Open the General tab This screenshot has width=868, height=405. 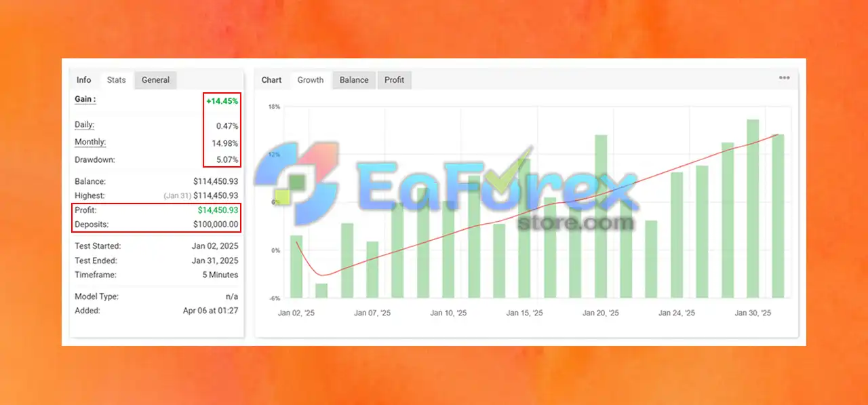pyautogui.click(x=156, y=80)
